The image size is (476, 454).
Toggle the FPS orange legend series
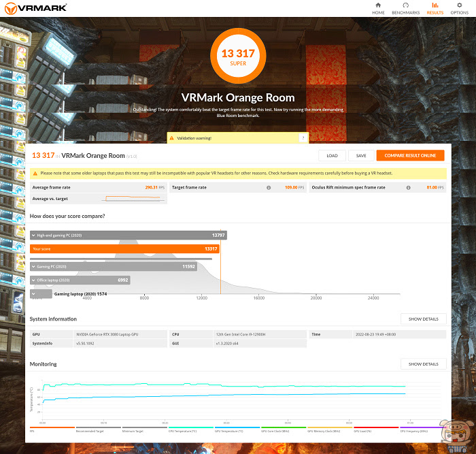point(52,429)
